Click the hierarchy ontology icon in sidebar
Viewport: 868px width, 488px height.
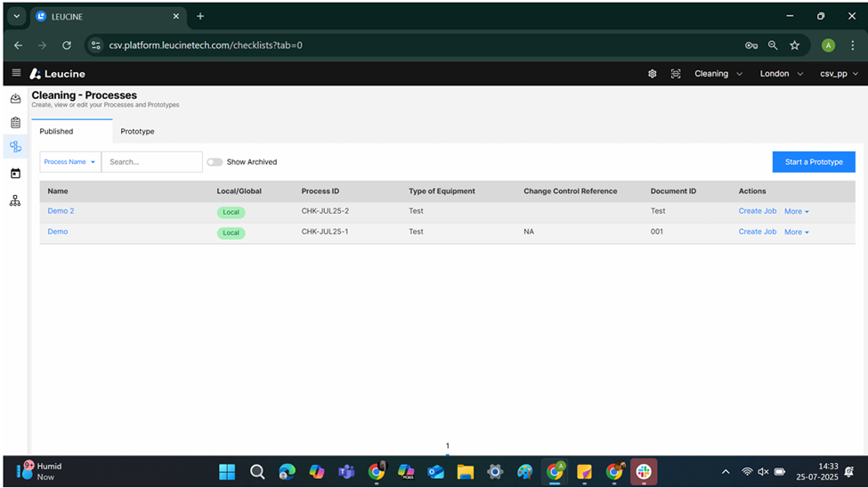click(15, 201)
